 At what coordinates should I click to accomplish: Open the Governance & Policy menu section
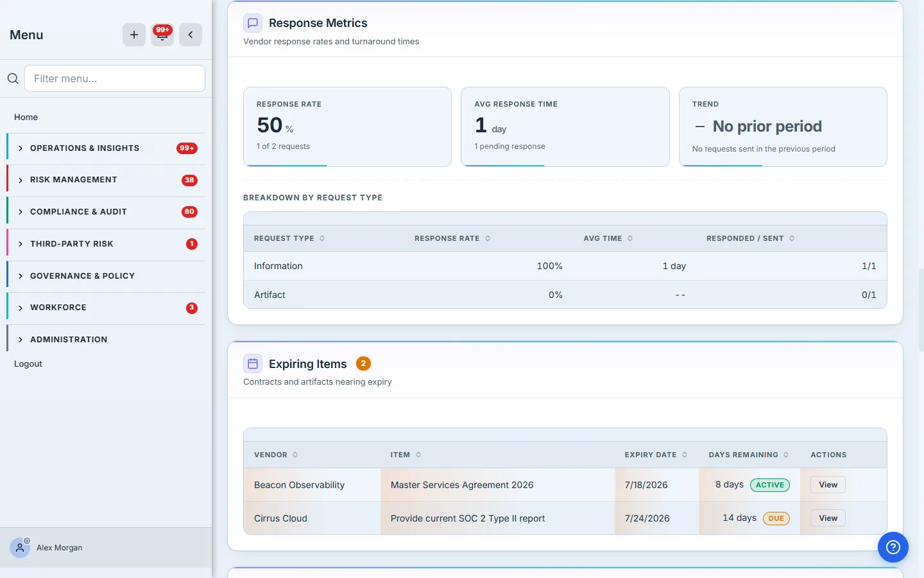tap(107, 276)
